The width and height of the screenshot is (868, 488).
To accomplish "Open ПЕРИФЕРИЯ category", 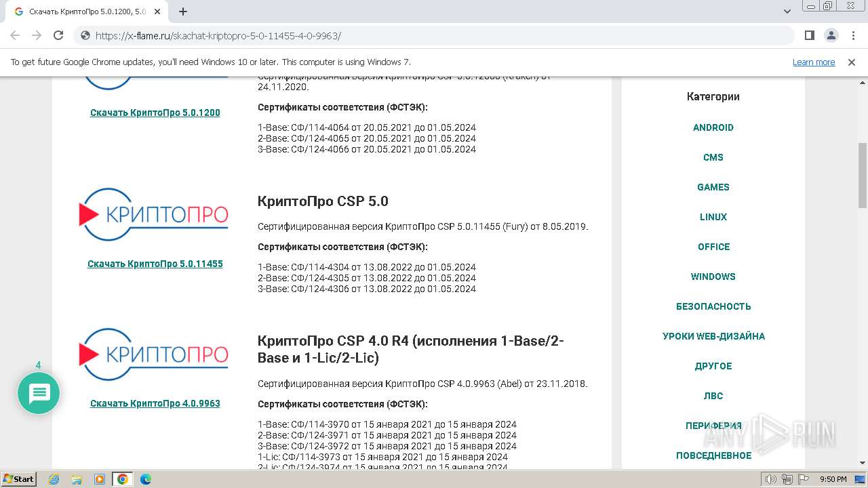I will tap(713, 426).
